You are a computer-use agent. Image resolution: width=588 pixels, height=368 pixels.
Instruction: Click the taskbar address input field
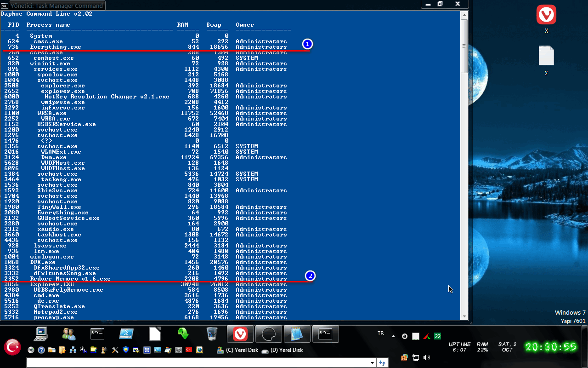click(198, 363)
